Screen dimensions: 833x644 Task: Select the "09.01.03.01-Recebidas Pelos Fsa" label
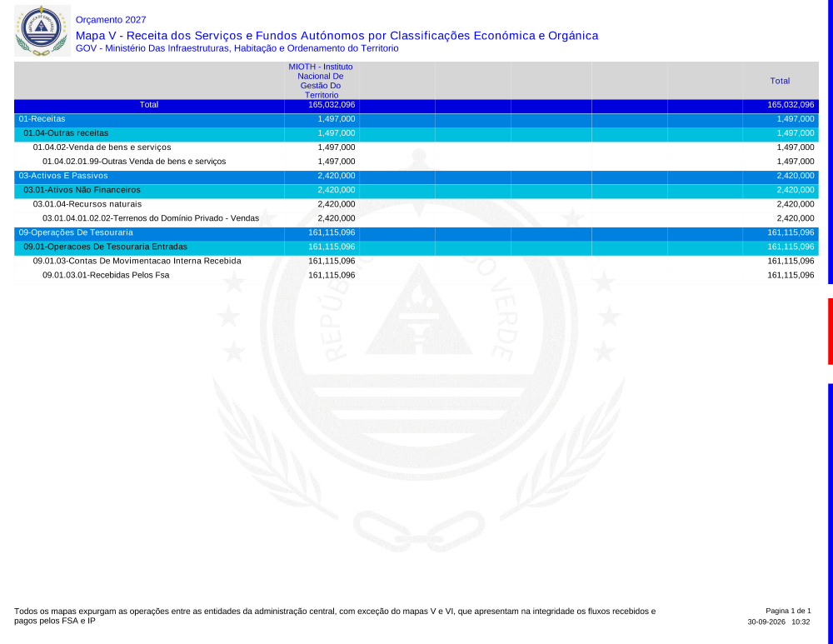point(106,275)
